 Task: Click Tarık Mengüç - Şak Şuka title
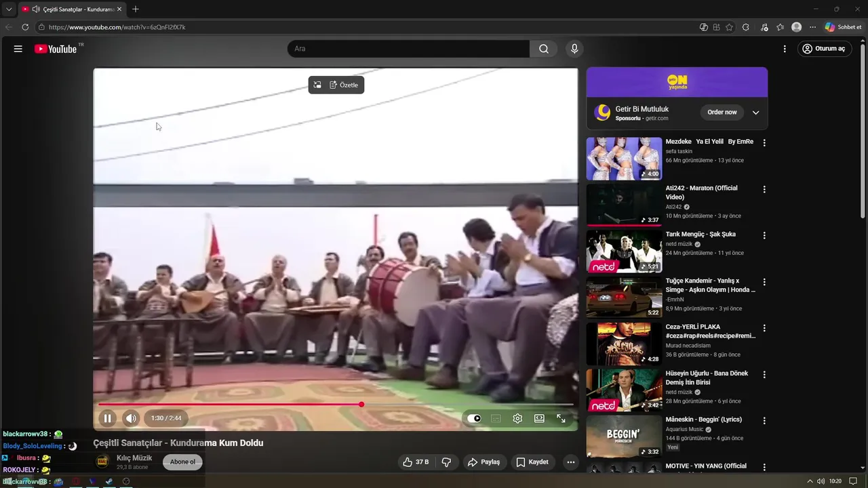tap(701, 235)
